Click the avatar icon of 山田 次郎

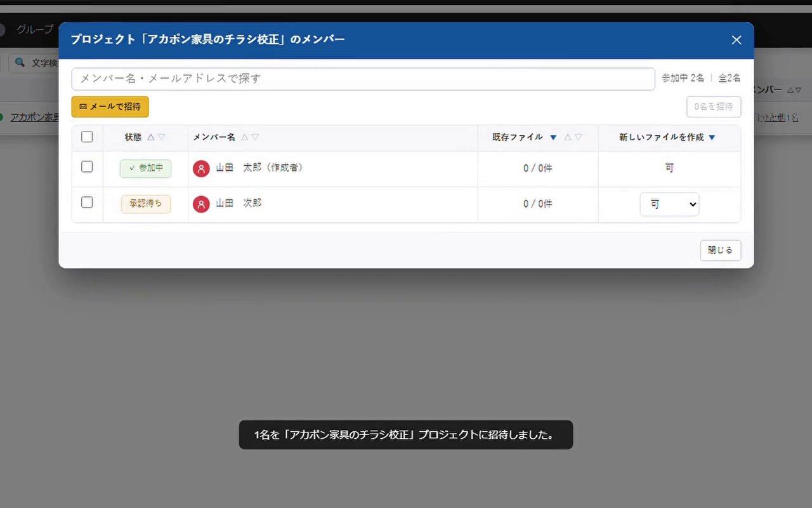point(201,204)
